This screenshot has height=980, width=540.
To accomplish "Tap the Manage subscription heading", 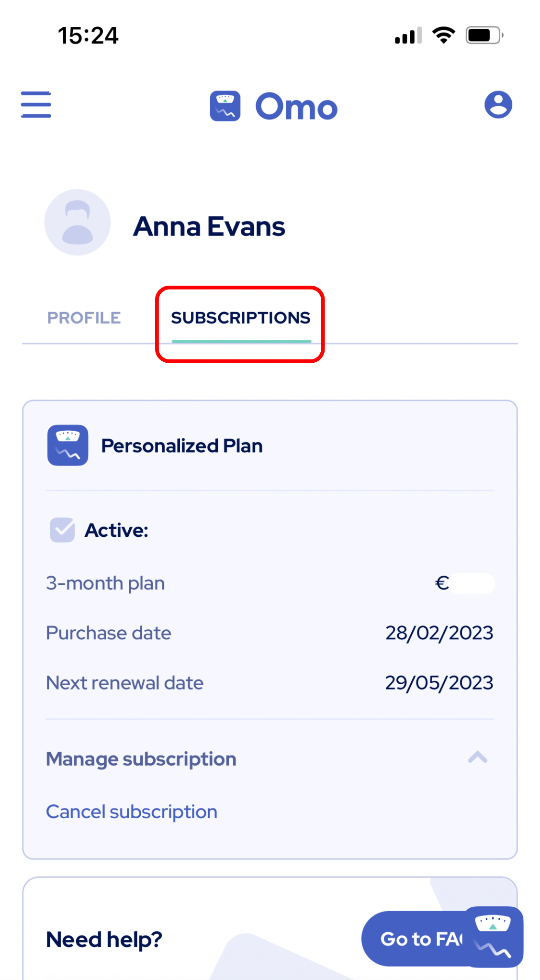I will click(141, 759).
